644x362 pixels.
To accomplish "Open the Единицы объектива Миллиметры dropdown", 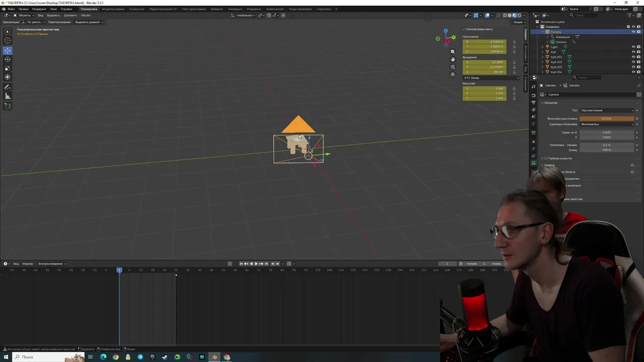I will point(607,124).
